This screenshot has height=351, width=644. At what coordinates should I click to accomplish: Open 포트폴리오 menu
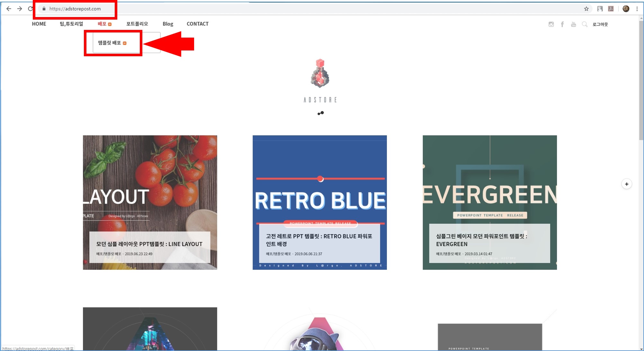tap(137, 24)
